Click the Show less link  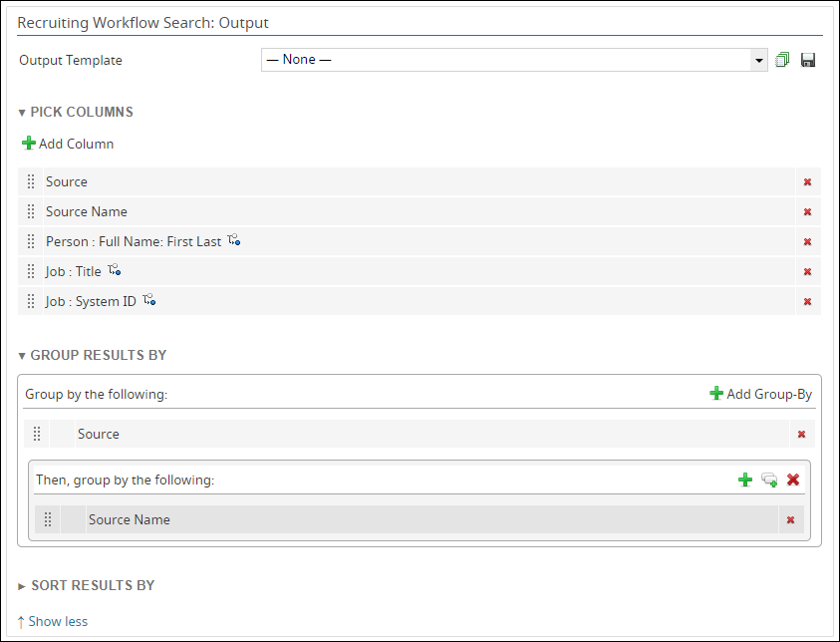point(53,622)
